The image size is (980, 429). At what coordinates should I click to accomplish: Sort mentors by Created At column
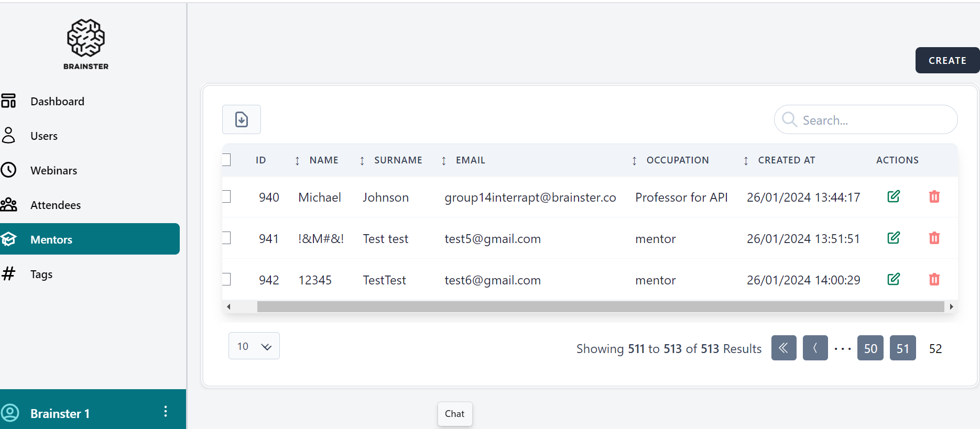786,160
